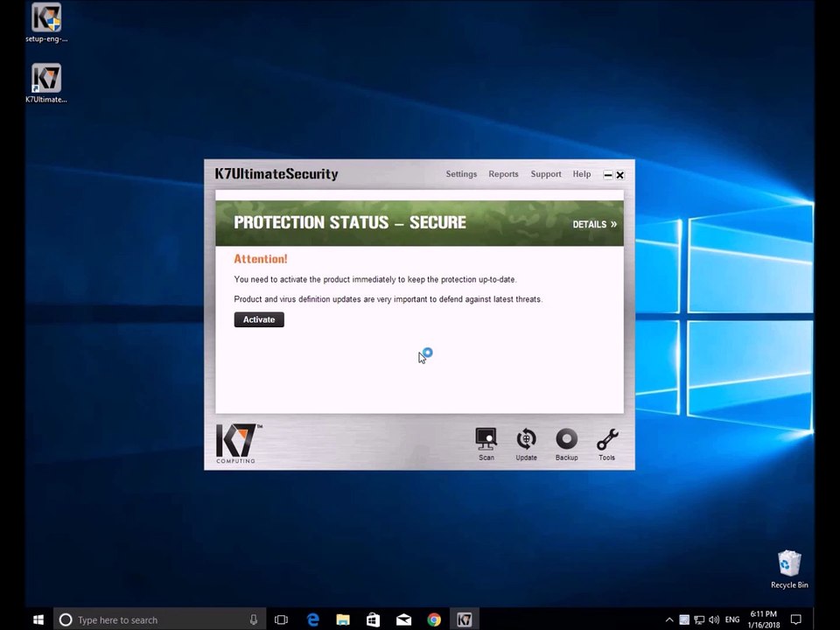Open the Support menu
Image resolution: width=840 pixels, height=630 pixels.
tap(546, 174)
